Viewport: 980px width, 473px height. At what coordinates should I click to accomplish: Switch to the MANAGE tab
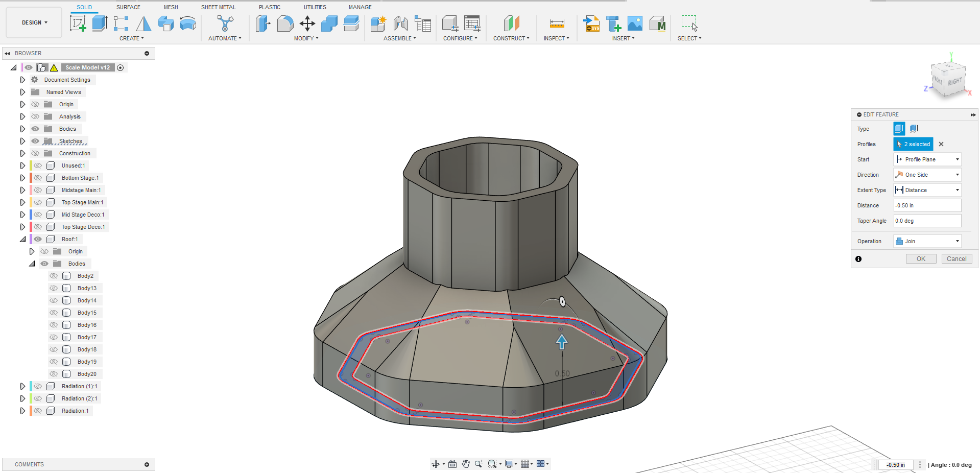(360, 7)
